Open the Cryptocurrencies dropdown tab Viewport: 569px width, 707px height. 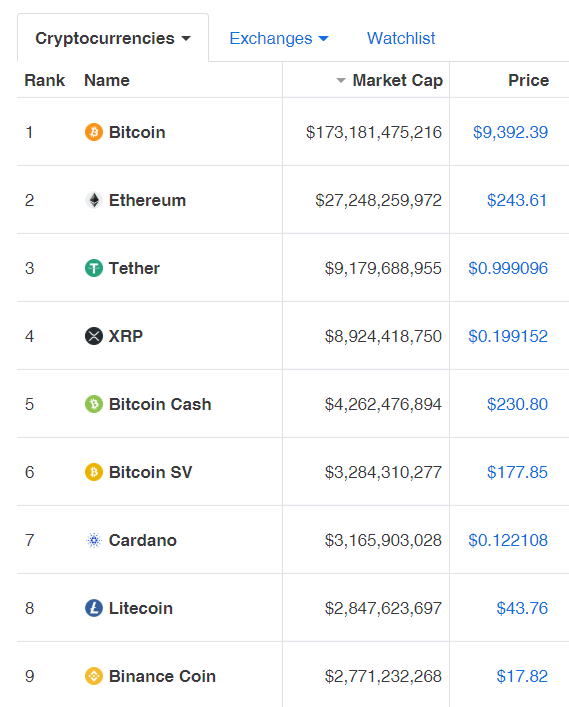pos(113,38)
